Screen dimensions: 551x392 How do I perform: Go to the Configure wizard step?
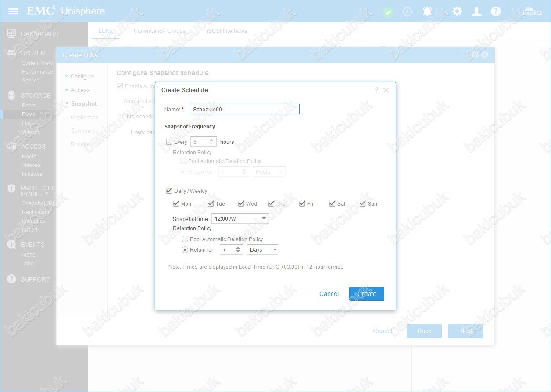click(82, 76)
